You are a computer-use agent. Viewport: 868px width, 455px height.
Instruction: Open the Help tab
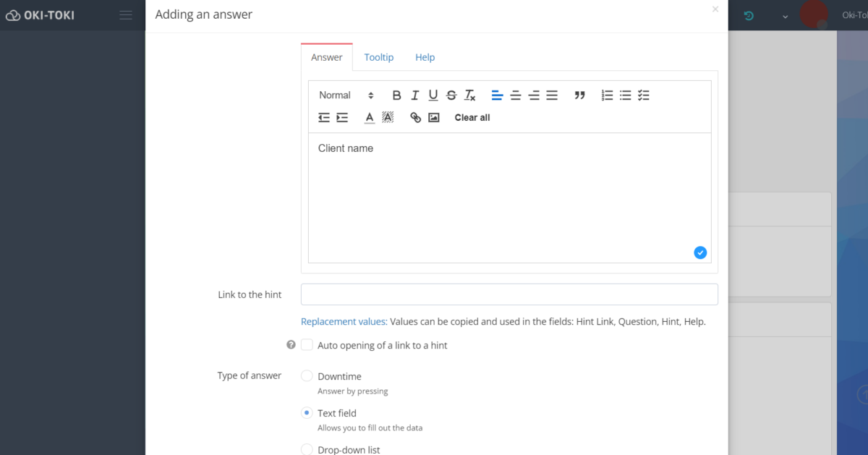[425, 56]
